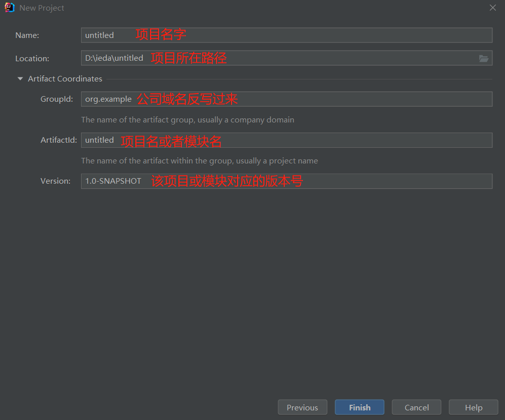Click hint 'usually a company domain' text
505x420 pixels.
246,120
